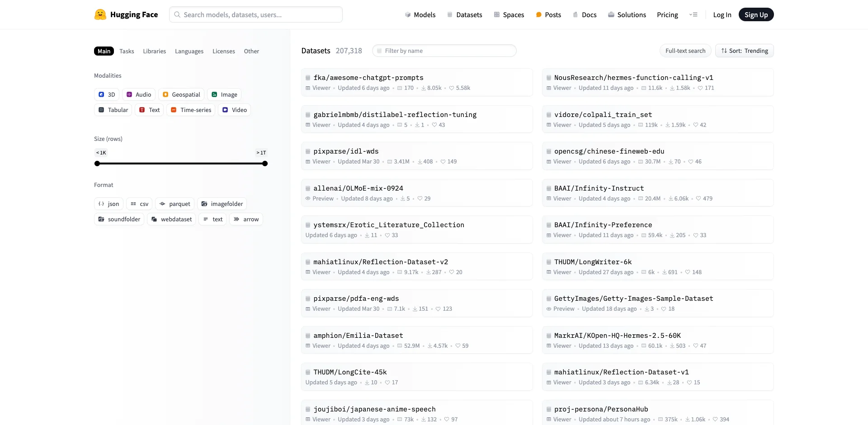The width and height of the screenshot is (868, 425).
Task: Open the THUDM/LongWriter-6k dataset
Action: coord(658,266)
